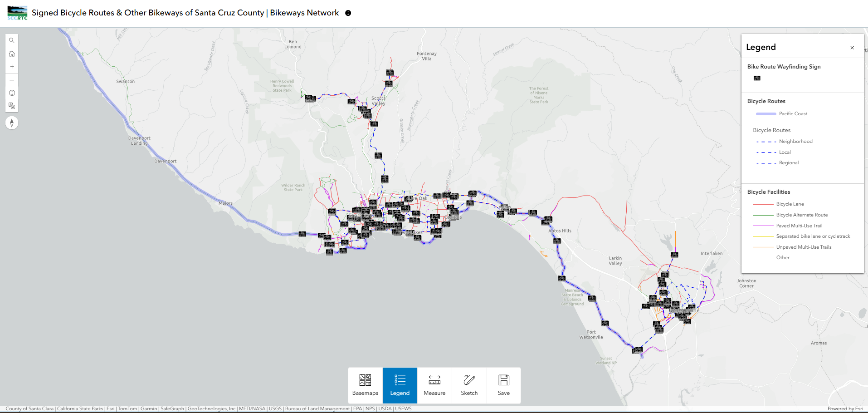This screenshot has width=868, height=413.
Task: Click the 'Neighborhood' legend entry
Action: tap(795, 142)
